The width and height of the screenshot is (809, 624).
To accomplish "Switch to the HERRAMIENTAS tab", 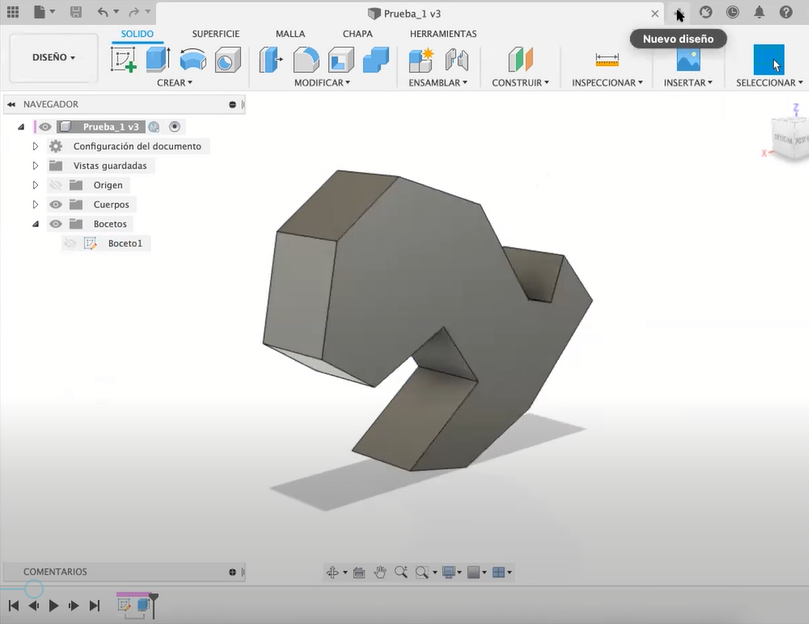I will click(443, 34).
